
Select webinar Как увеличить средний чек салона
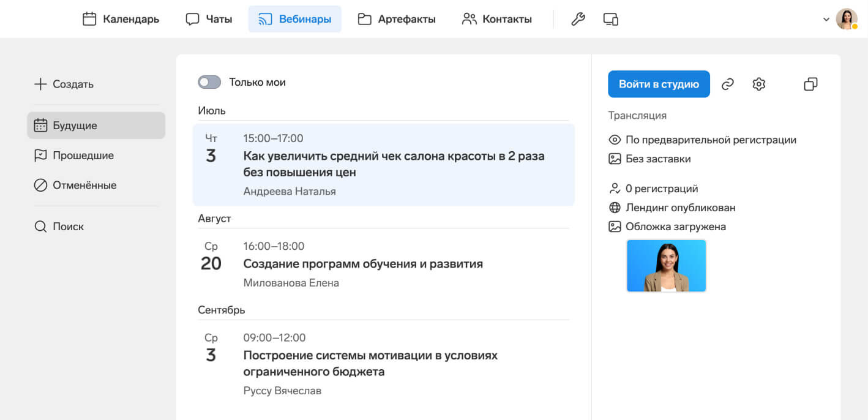click(384, 165)
